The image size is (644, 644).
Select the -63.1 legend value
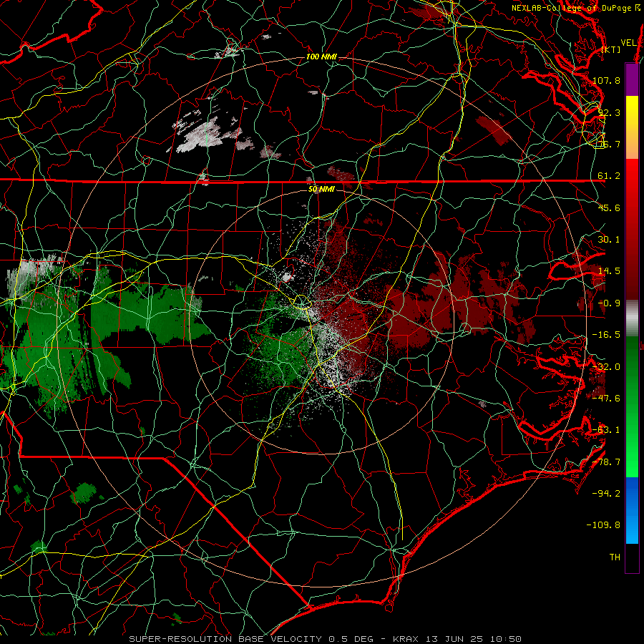point(606,429)
